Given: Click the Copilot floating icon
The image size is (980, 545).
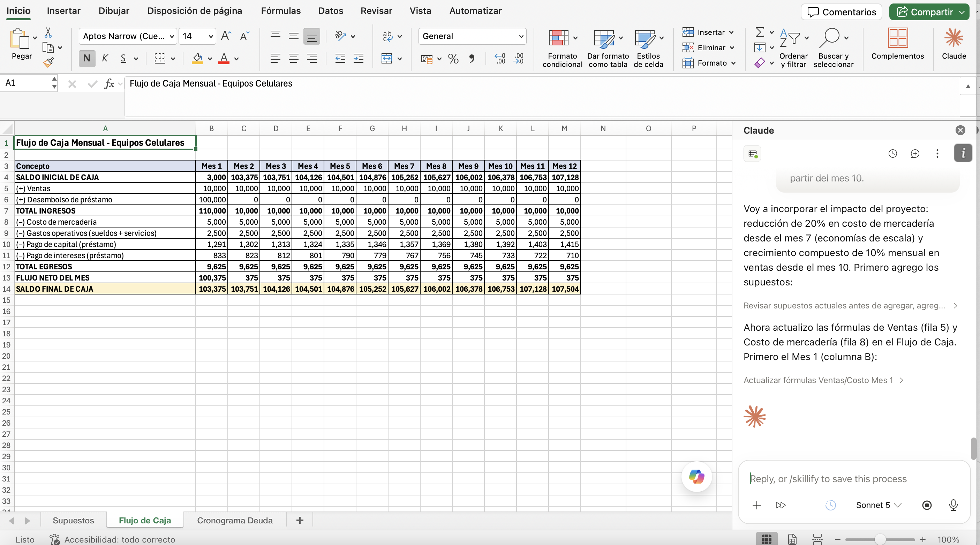Looking at the screenshot, I should tap(696, 477).
